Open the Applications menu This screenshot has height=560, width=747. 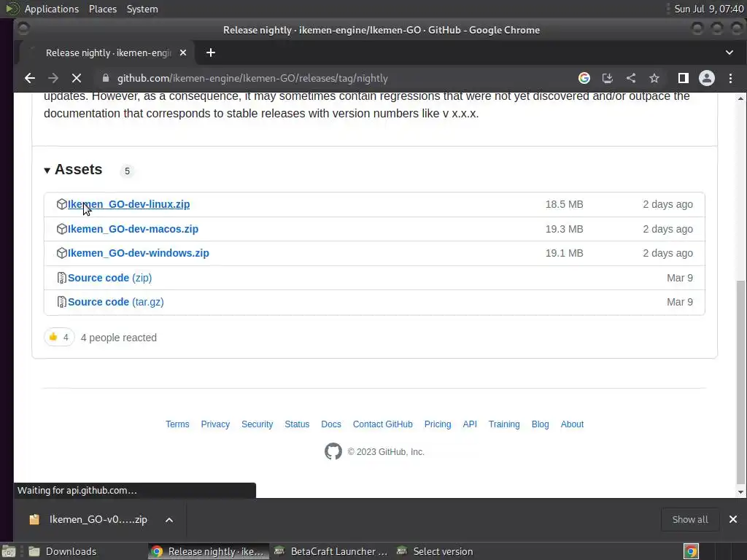[52, 9]
